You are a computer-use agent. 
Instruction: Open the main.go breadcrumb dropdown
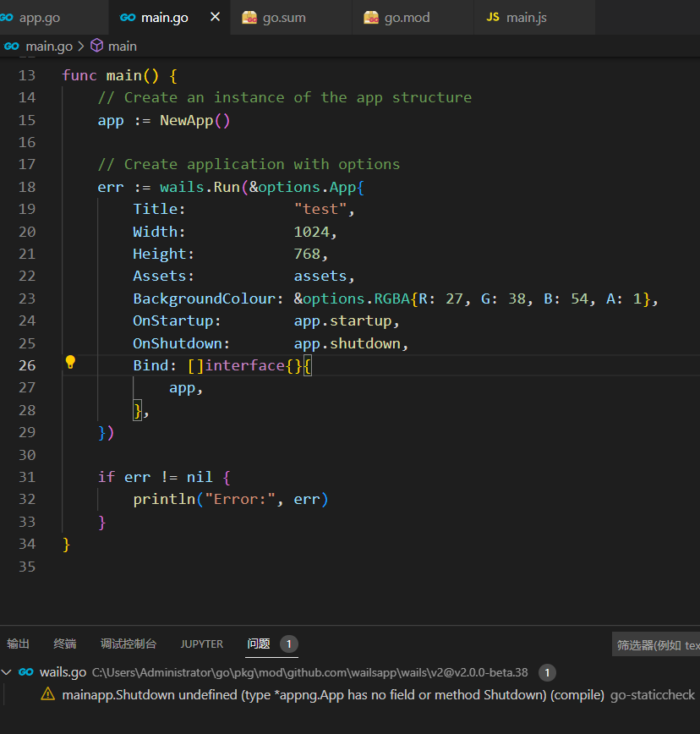click(x=46, y=46)
